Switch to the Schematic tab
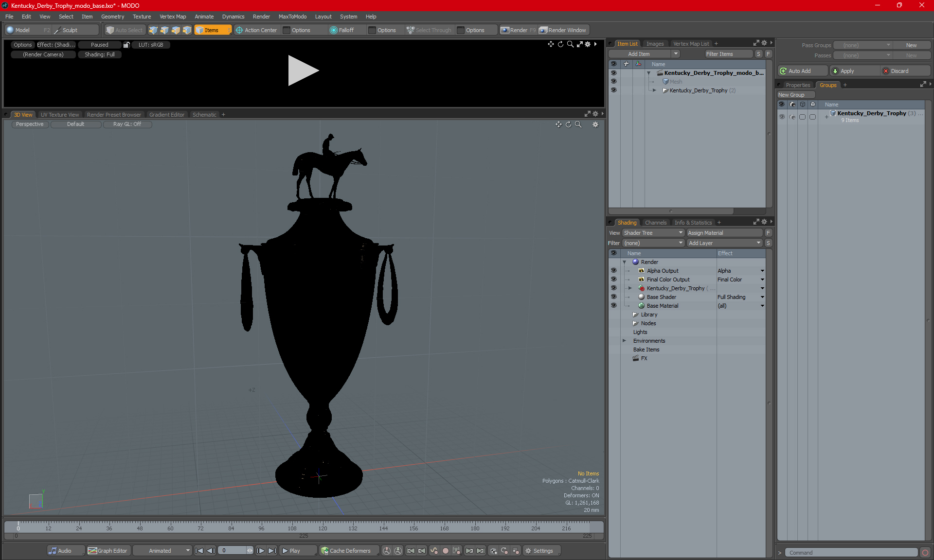Viewport: 934px width, 560px height. (x=204, y=115)
